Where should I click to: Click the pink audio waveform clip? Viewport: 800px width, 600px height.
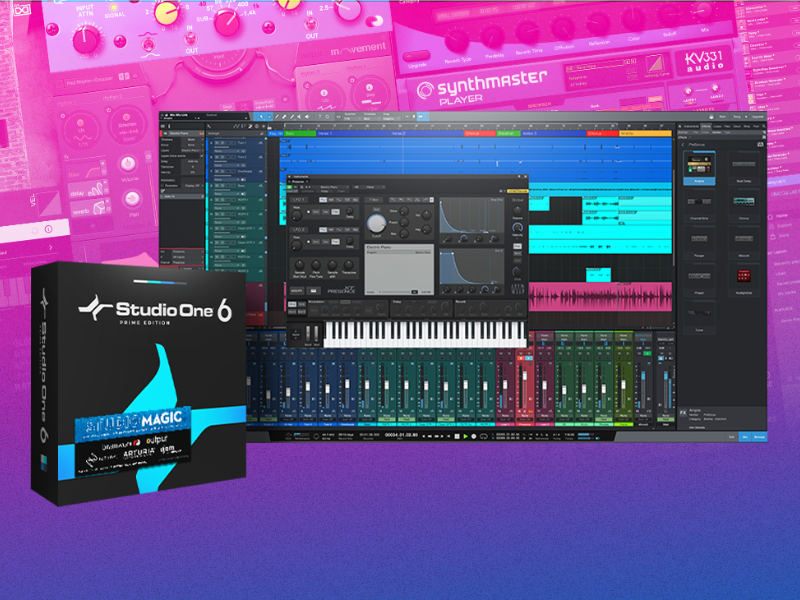[600, 296]
